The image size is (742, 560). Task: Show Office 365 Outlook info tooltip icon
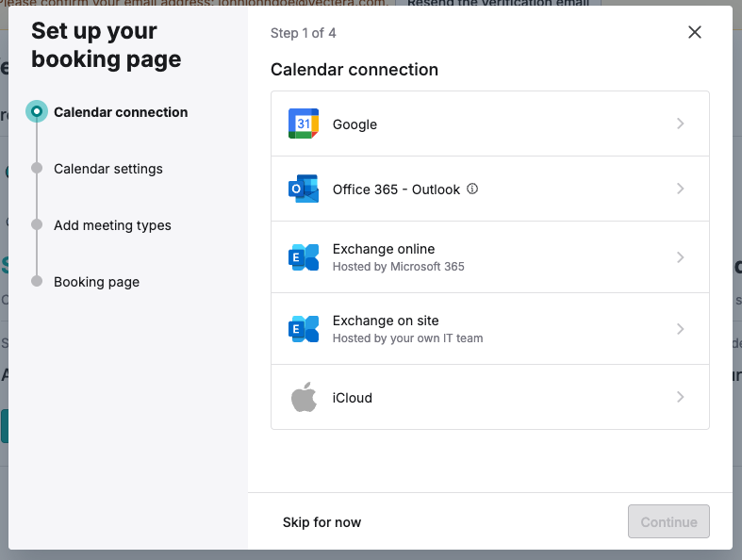[472, 189]
